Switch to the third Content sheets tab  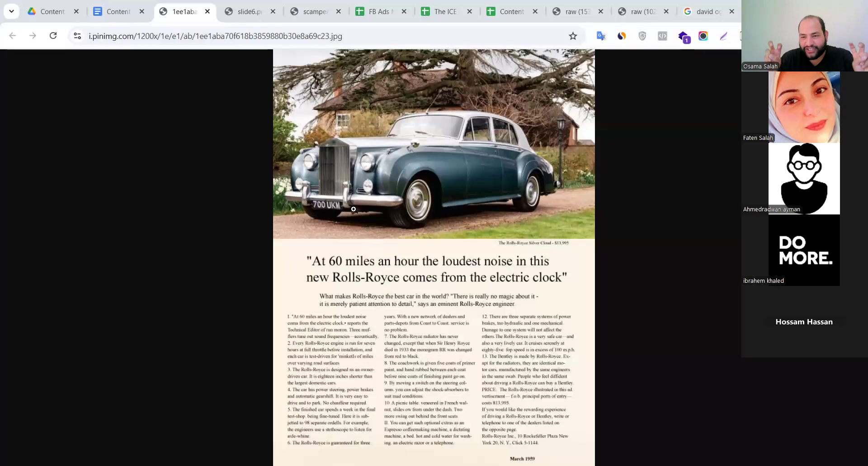(x=506, y=11)
